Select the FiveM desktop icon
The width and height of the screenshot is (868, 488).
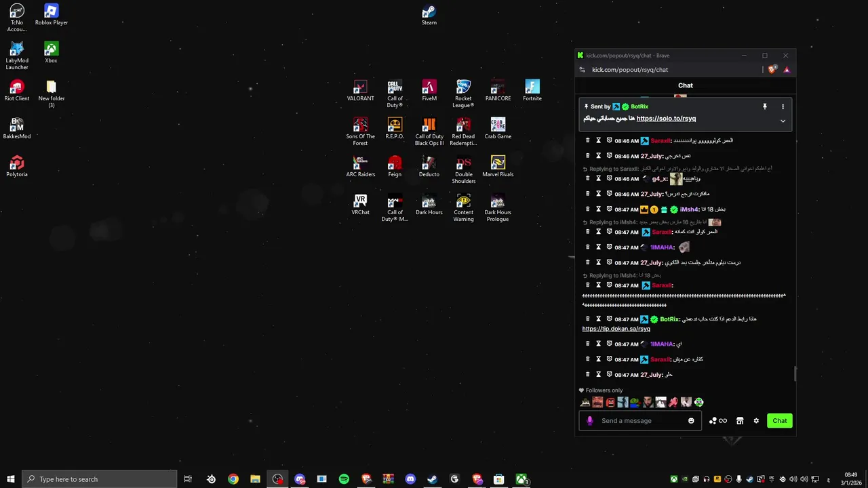pyautogui.click(x=429, y=91)
